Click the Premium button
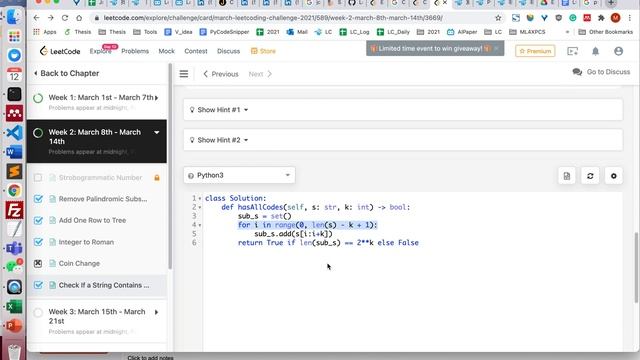640x360 pixels. (x=535, y=51)
